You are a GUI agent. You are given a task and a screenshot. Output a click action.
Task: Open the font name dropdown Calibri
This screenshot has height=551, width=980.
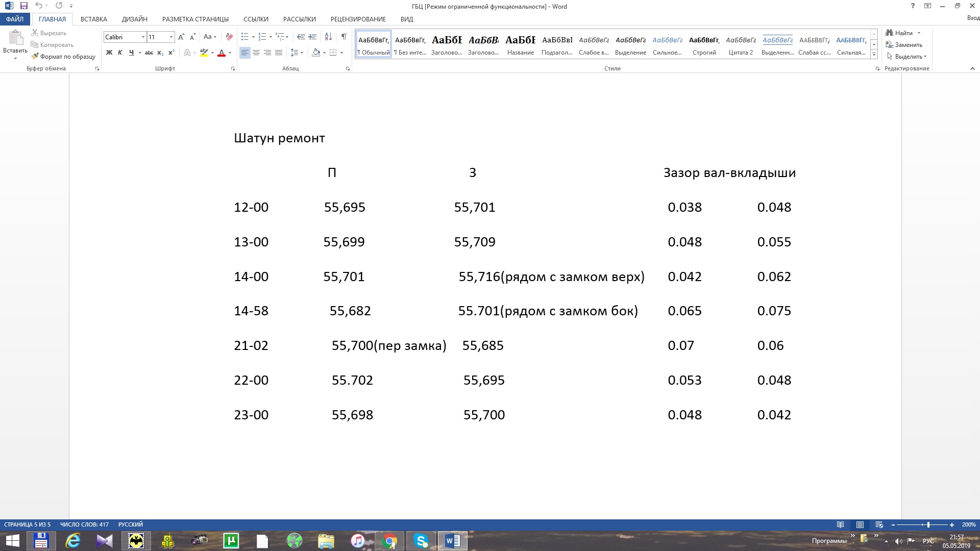[x=143, y=37]
